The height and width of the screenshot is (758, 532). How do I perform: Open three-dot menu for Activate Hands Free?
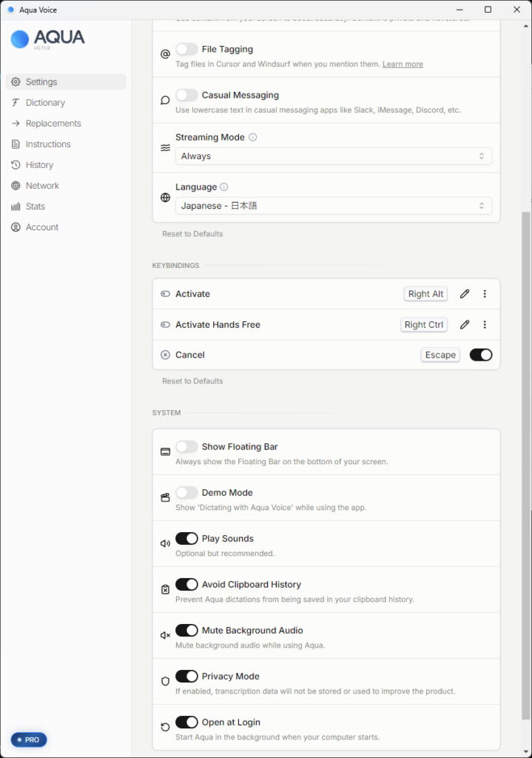pos(485,324)
